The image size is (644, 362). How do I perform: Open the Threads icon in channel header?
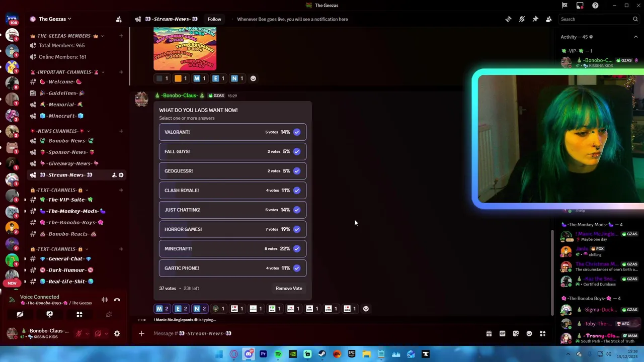(508, 19)
